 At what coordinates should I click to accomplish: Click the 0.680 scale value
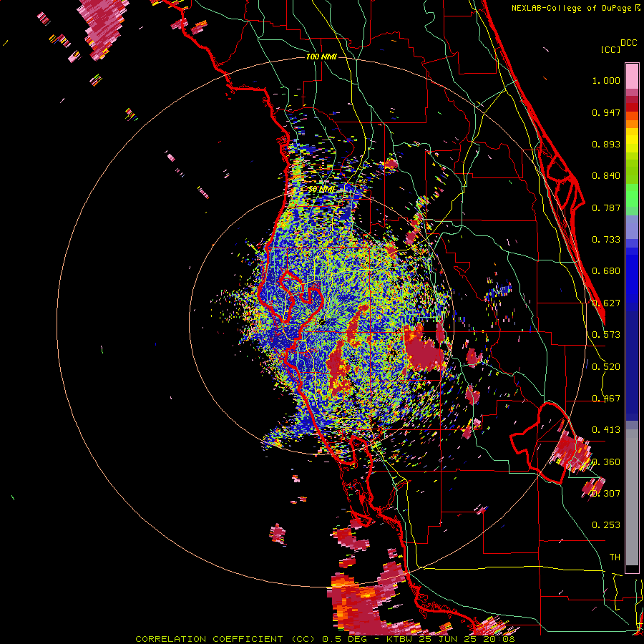(x=606, y=271)
